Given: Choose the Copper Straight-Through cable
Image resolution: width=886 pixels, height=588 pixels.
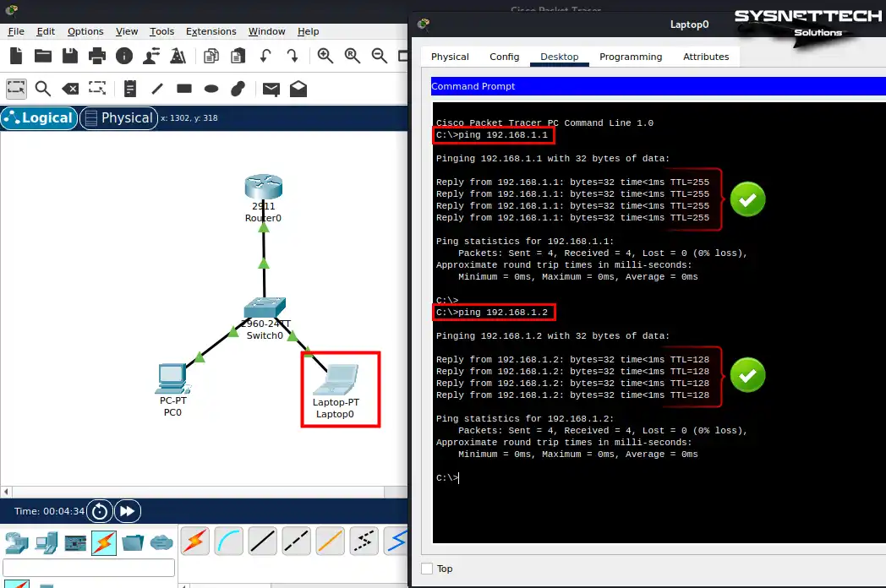Looking at the screenshot, I should pos(263,542).
